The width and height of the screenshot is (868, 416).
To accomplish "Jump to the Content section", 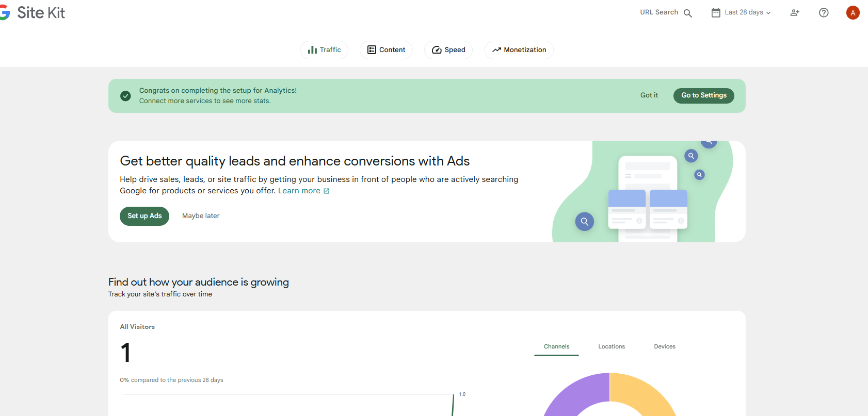I will (x=386, y=50).
